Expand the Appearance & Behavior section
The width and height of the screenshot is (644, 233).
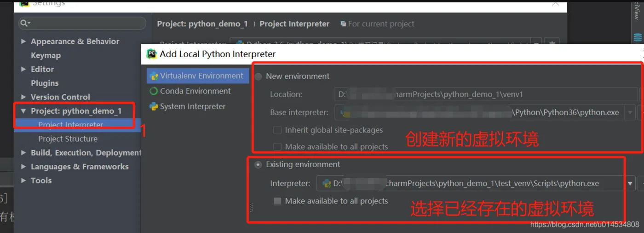click(23, 41)
